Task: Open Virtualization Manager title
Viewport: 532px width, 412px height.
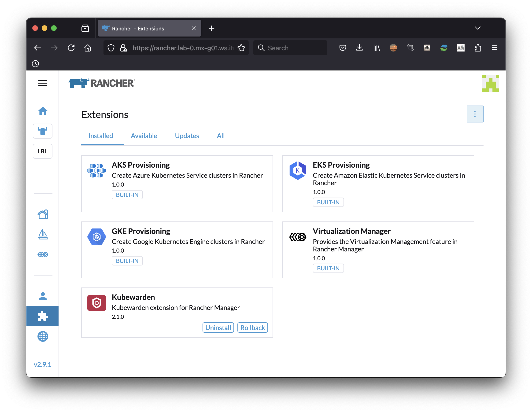Action: pos(351,231)
